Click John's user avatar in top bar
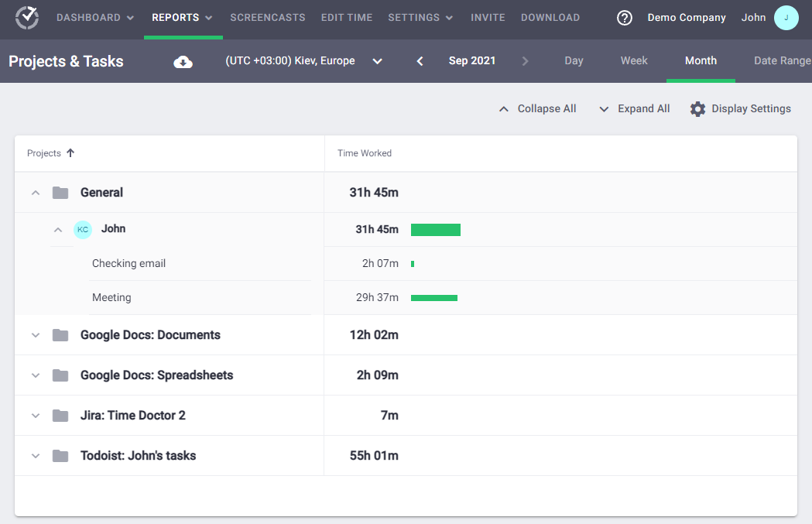The height and width of the screenshot is (524, 812). (786, 18)
